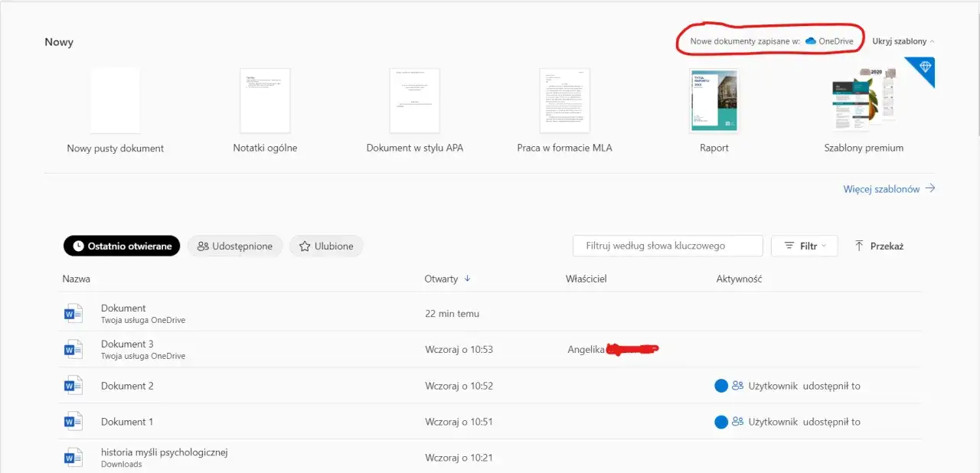The height and width of the screenshot is (473, 980).
Task: Sort by Otwarty column header
Action: point(441,279)
